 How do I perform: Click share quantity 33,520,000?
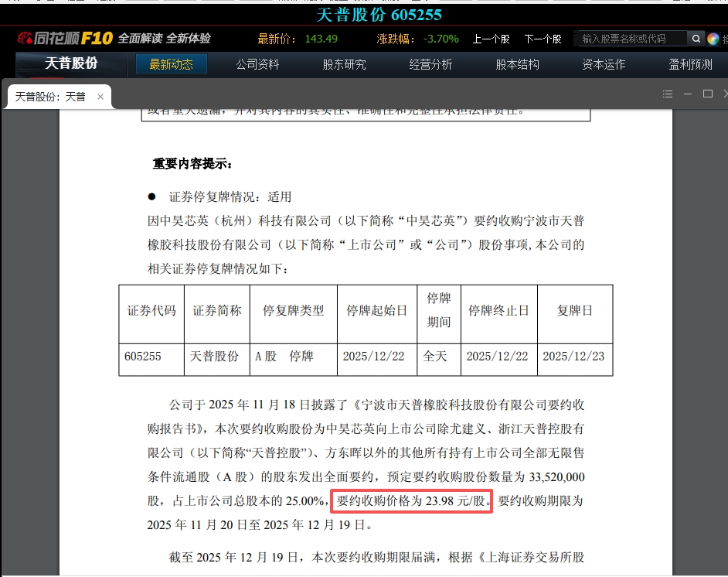[x=556, y=477]
